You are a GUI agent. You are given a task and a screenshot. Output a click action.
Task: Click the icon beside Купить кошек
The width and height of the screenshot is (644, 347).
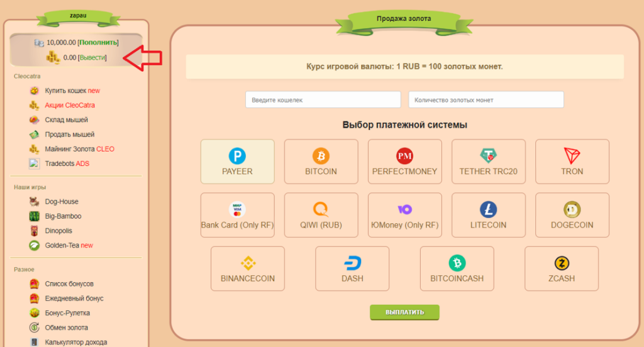pyautogui.click(x=35, y=91)
